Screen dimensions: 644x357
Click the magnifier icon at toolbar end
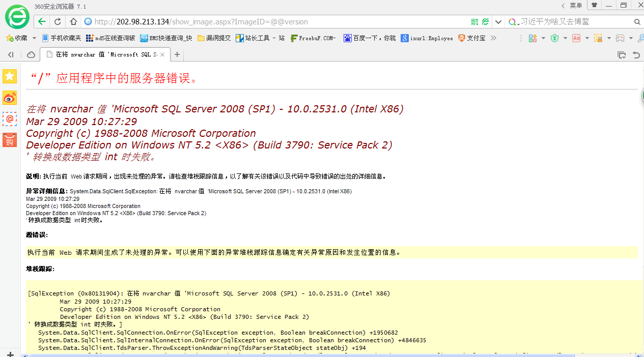click(640, 38)
